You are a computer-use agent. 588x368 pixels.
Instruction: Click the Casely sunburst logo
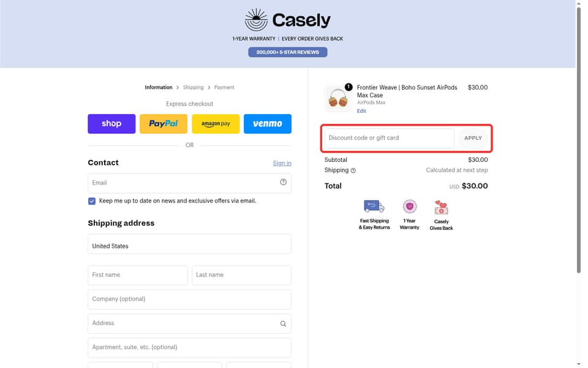256,20
